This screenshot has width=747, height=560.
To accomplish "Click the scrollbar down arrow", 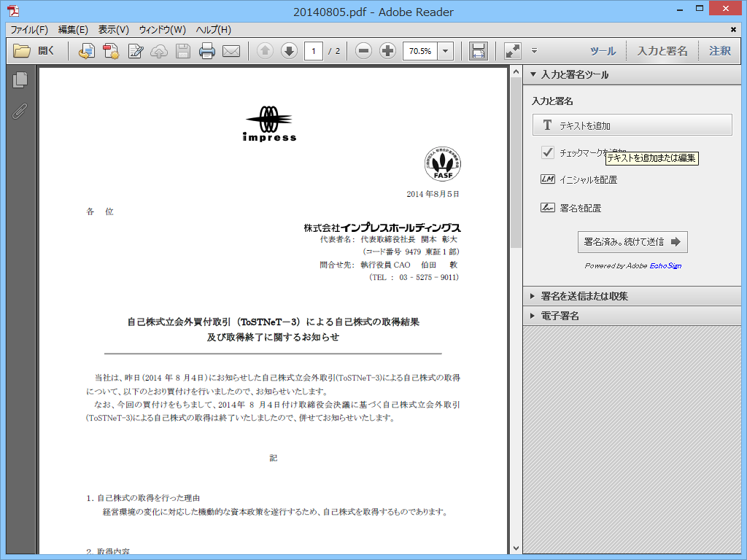I will (516, 548).
